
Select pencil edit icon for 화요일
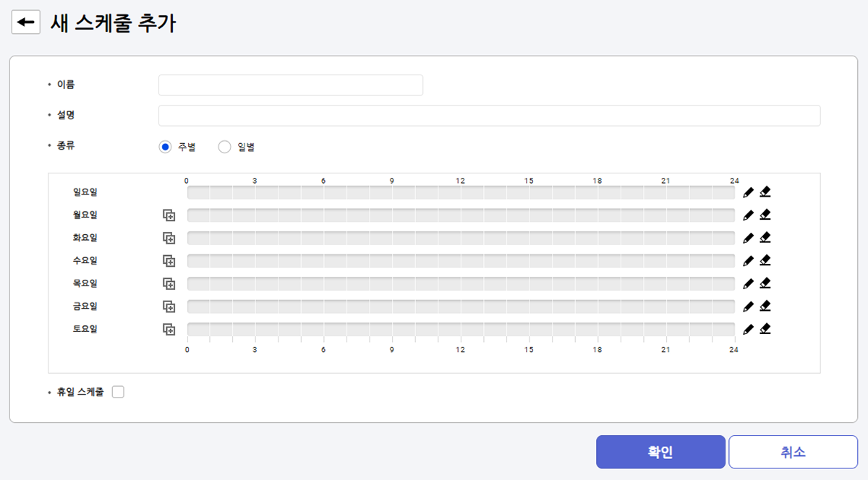pyautogui.click(x=748, y=238)
